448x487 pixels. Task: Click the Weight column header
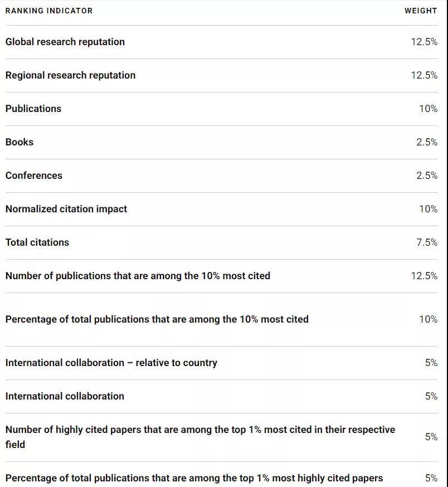pyautogui.click(x=421, y=11)
